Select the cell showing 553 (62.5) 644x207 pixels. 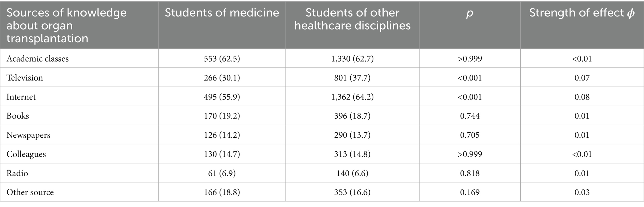tap(222, 59)
